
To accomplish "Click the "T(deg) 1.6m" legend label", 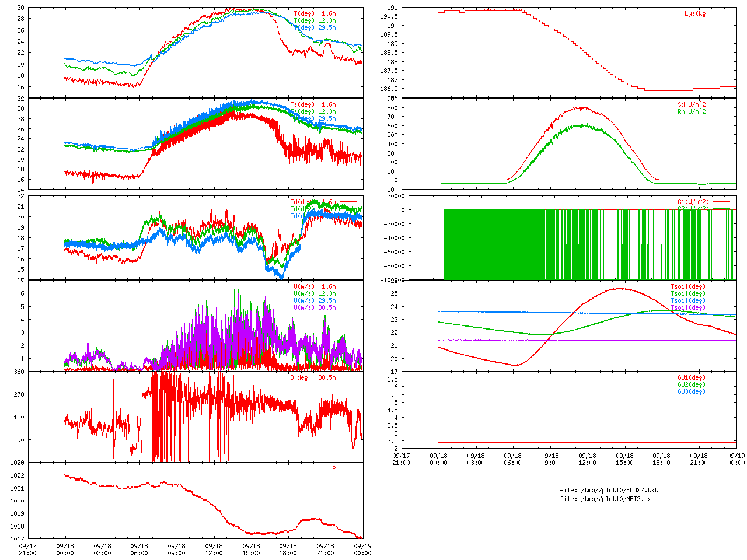I will point(315,13).
